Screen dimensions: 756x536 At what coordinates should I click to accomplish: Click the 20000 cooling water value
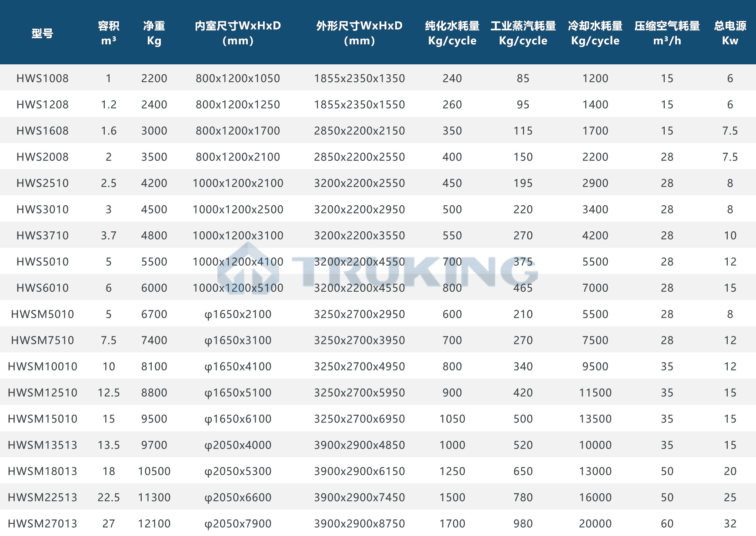point(595,523)
